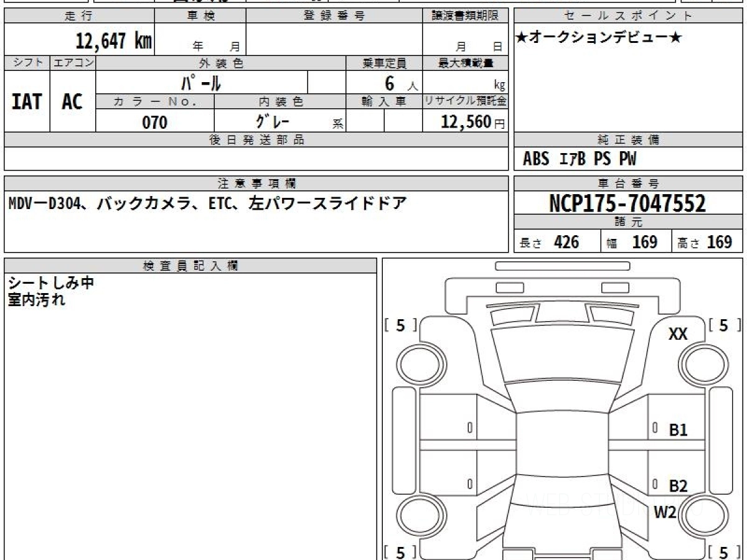Select chassis number NCP175-7047552

click(x=627, y=203)
